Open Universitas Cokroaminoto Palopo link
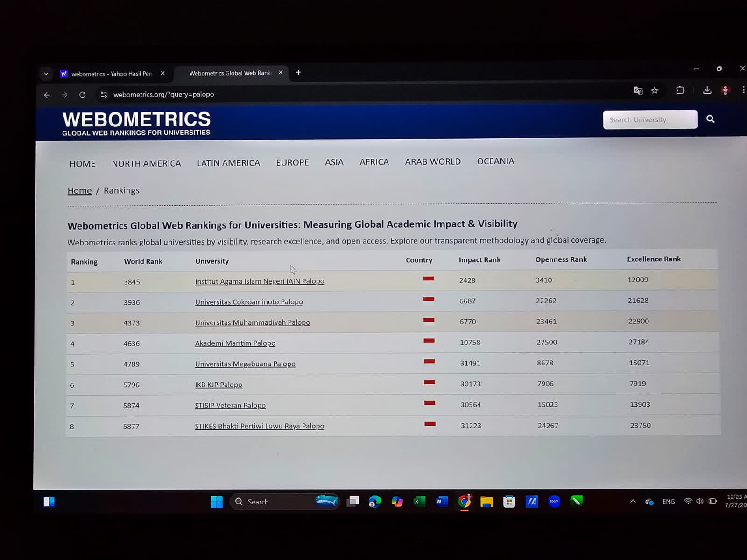This screenshot has height=560, width=747. tap(249, 302)
